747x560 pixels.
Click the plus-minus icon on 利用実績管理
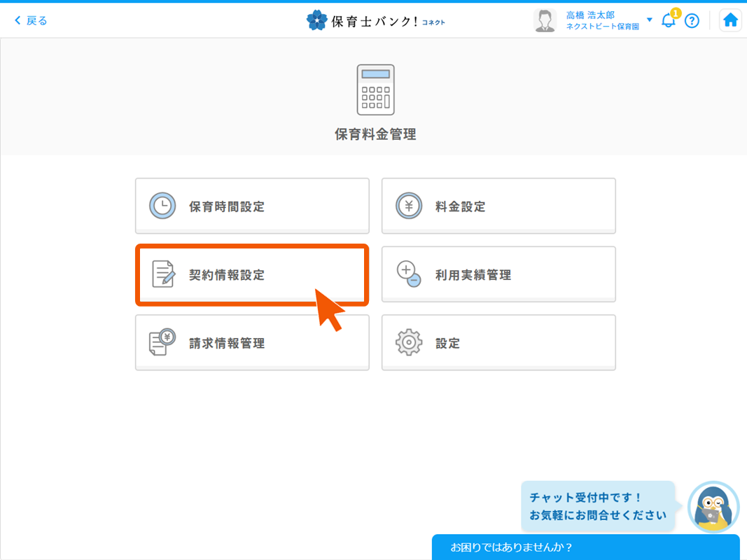tap(409, 274)
